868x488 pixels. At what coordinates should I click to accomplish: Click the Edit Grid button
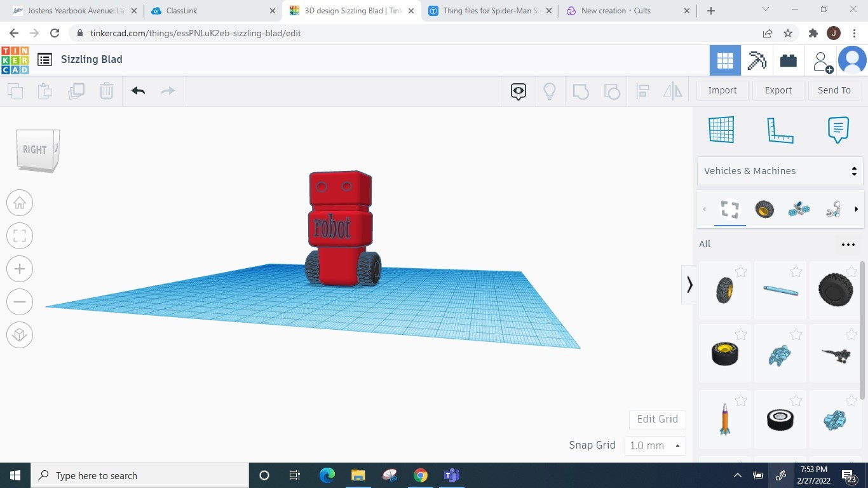point(657,419)
